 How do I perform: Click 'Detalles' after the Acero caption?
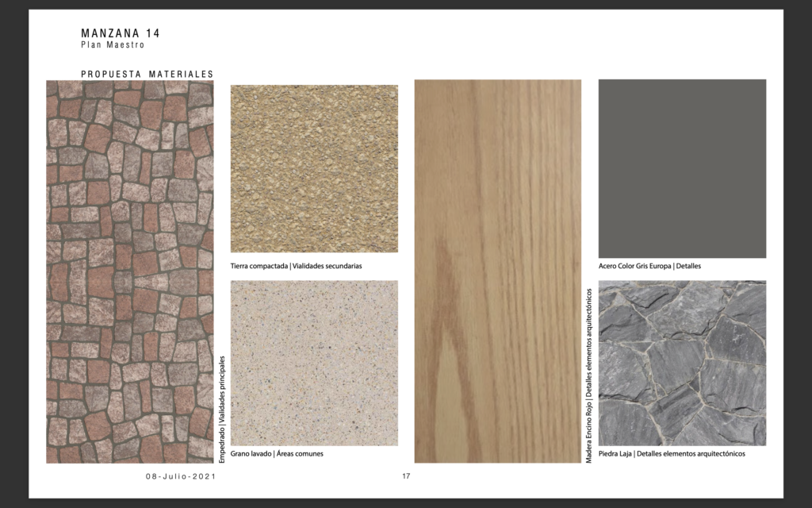click(688, 266)
